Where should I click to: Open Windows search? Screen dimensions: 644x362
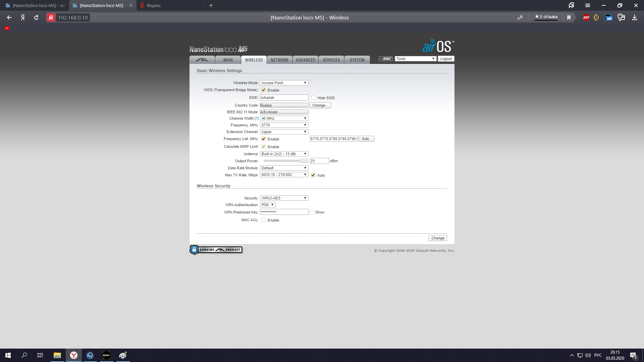pos(24,355)
